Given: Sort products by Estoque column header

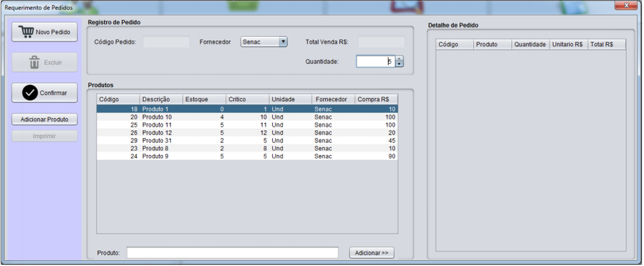Looking at the screenshot, I should pyautogui.click(x=204, y=99).
